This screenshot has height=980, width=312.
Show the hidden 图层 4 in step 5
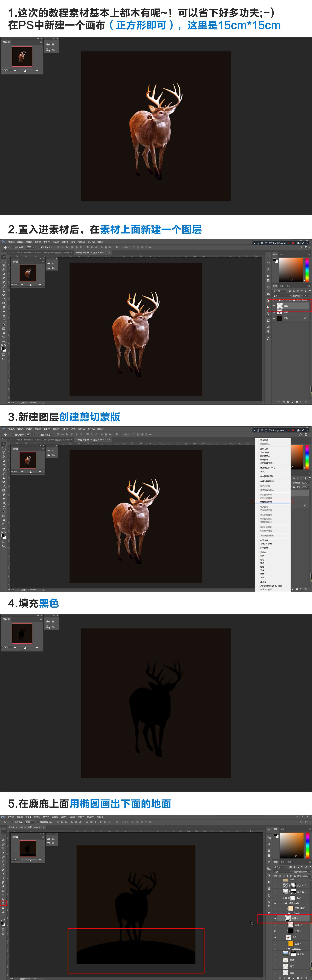[275, 973]
